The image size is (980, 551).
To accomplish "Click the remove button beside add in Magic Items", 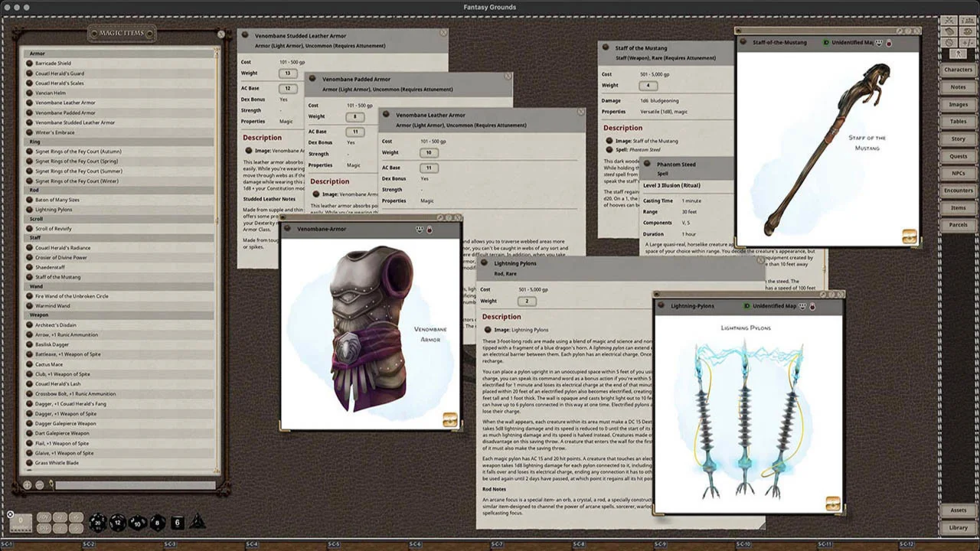I will click(40, 484).
